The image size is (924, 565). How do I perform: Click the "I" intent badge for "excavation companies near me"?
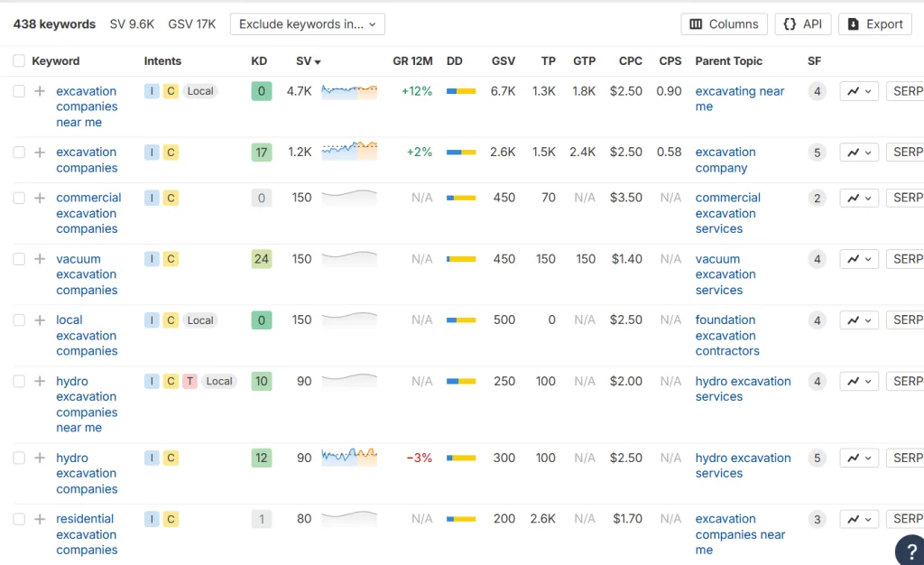point(152,91)
